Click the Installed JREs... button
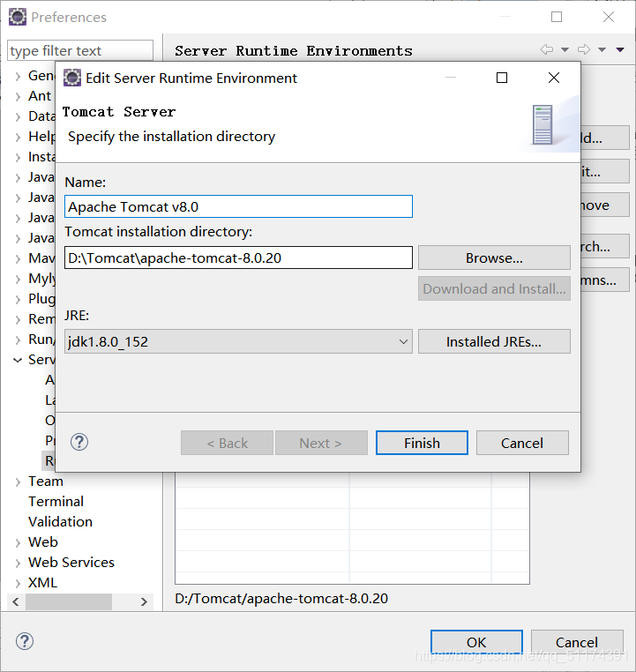The image size is (636, 672). click(494, 341)
